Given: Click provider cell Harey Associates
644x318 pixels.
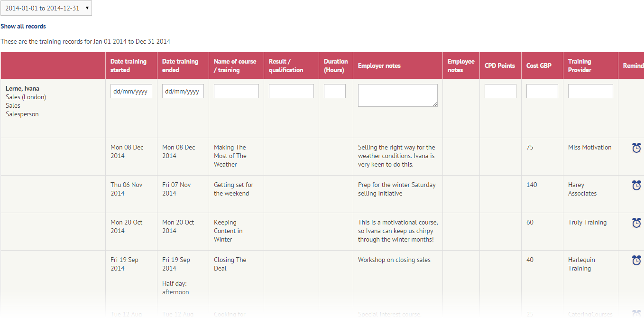Looking at the screenshot, I should 582,189.
